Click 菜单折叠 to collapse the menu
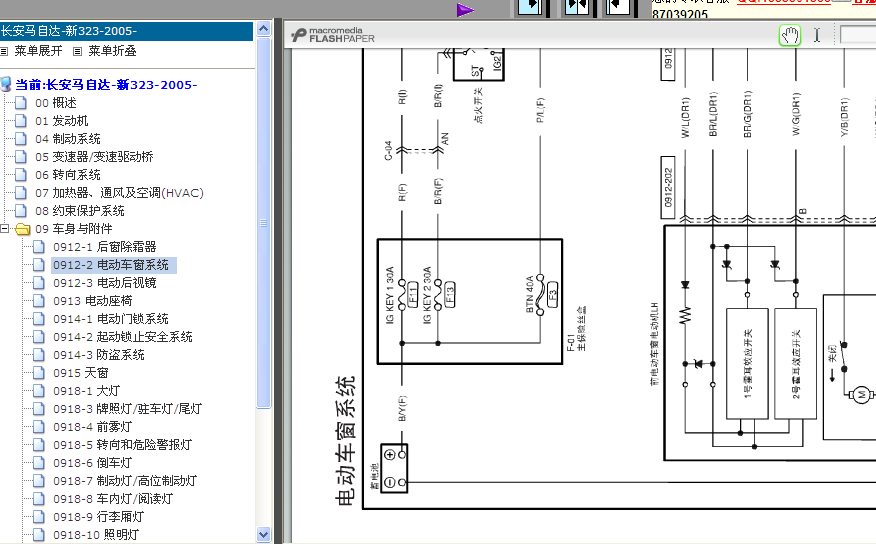876x544 pixels. 112,51
